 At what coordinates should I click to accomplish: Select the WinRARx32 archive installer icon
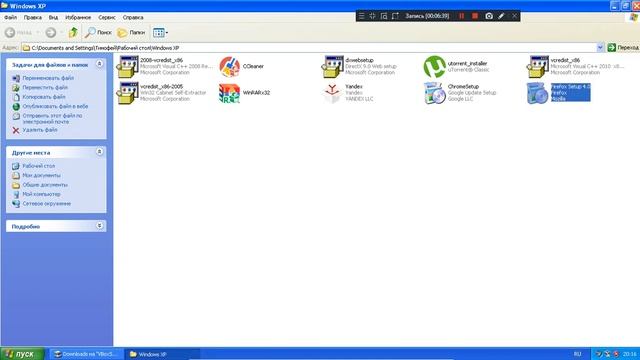point(229,93)
